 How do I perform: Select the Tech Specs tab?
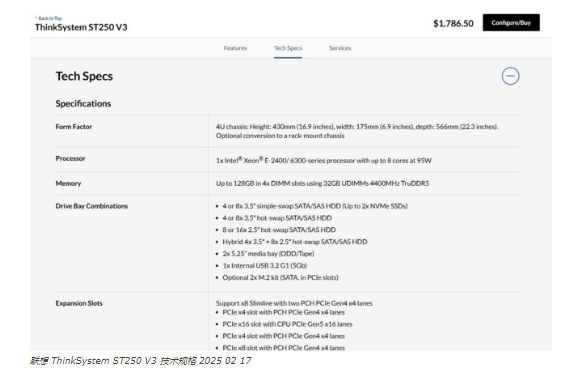point(288,48)
